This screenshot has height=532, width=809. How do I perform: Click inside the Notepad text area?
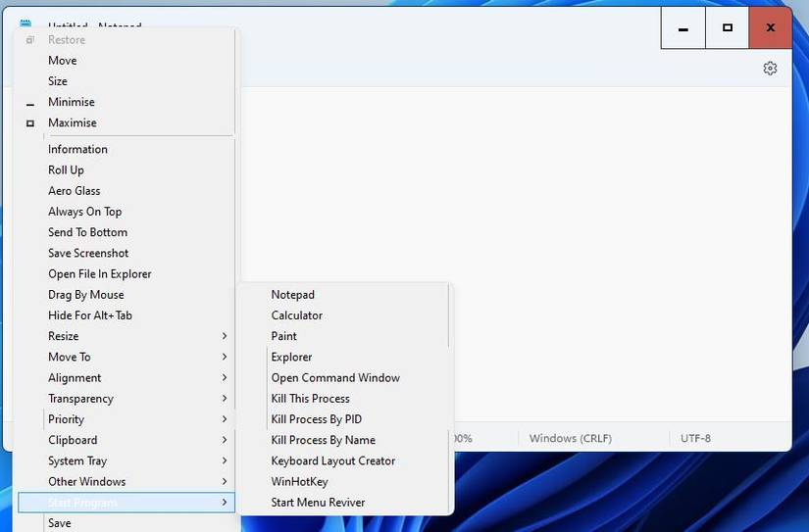516,206
